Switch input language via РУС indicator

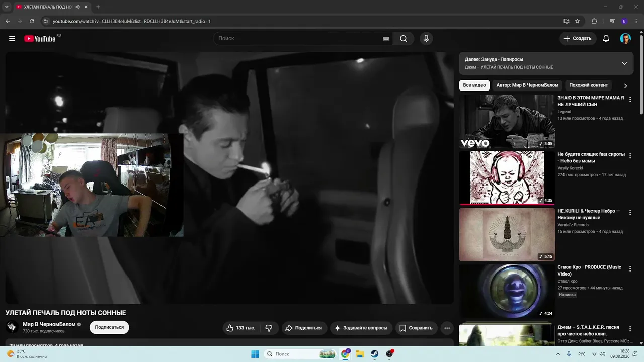point(582,354)
